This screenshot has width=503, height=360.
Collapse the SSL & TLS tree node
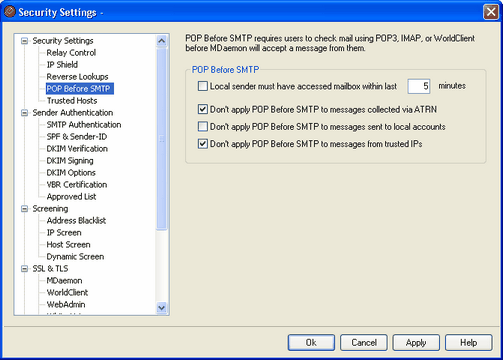(24, 269)
